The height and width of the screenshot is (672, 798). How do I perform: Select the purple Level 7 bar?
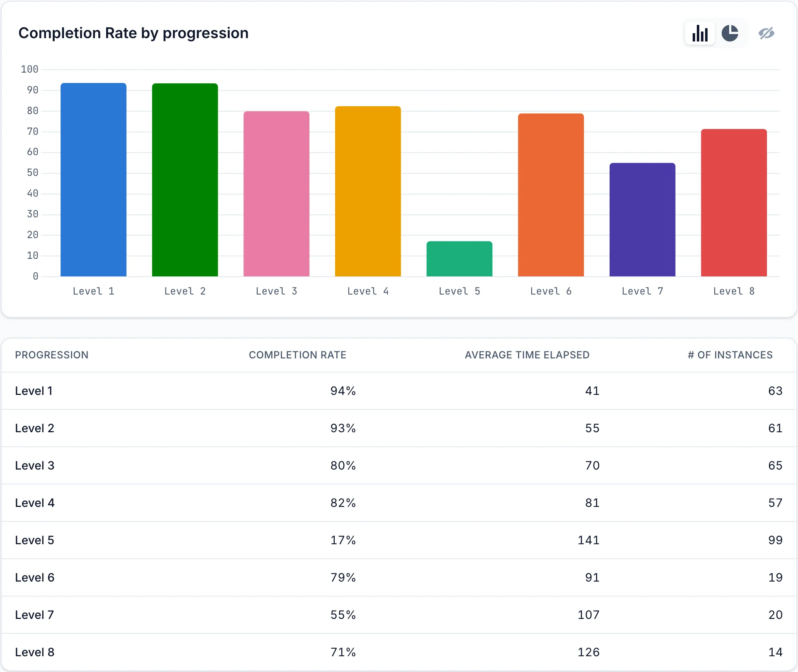pos(642,220)
